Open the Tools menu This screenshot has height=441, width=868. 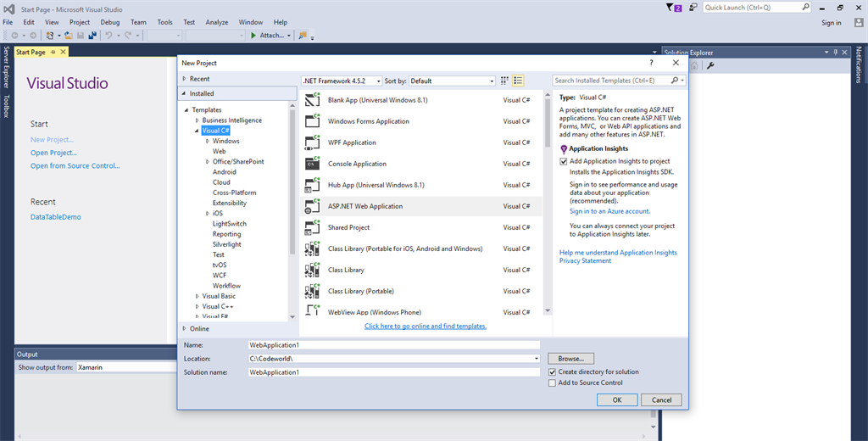tap(164, 22)
